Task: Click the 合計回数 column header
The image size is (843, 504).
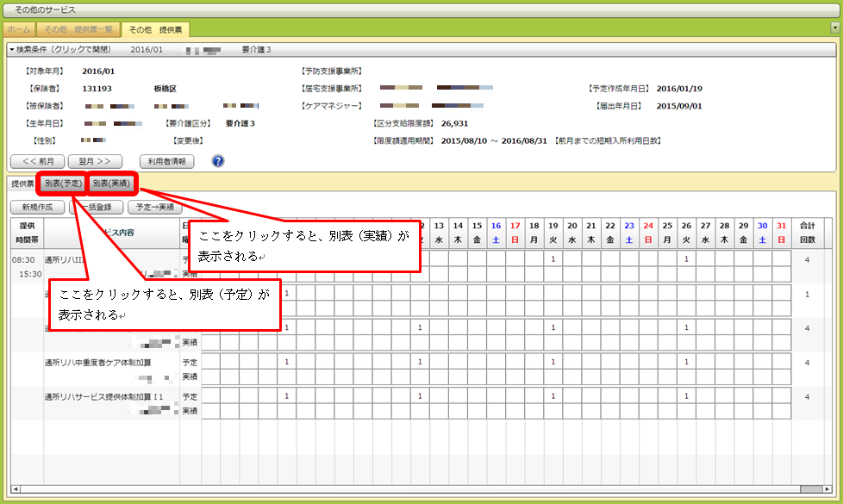Action: tap(807, 231)
